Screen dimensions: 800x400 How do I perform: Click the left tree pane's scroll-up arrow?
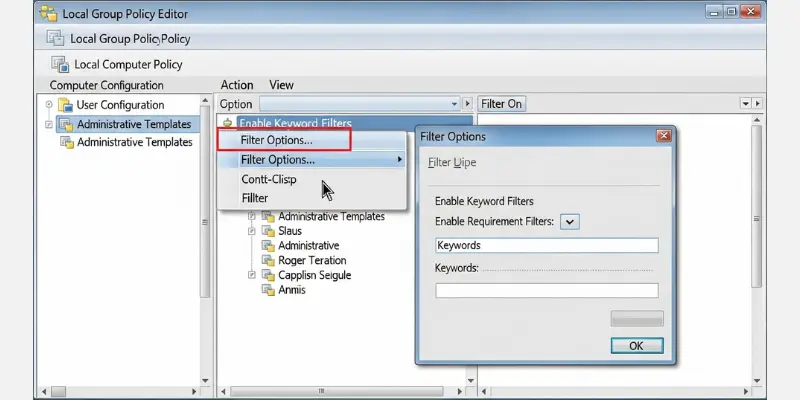pos(205,100)
